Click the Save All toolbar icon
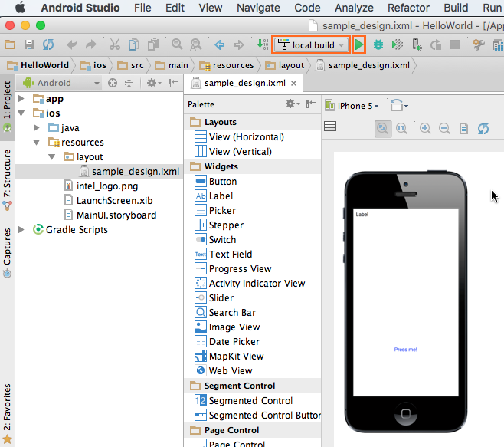Screen dimensions: 504x447 pyautogui.click(x=29, y=45)
